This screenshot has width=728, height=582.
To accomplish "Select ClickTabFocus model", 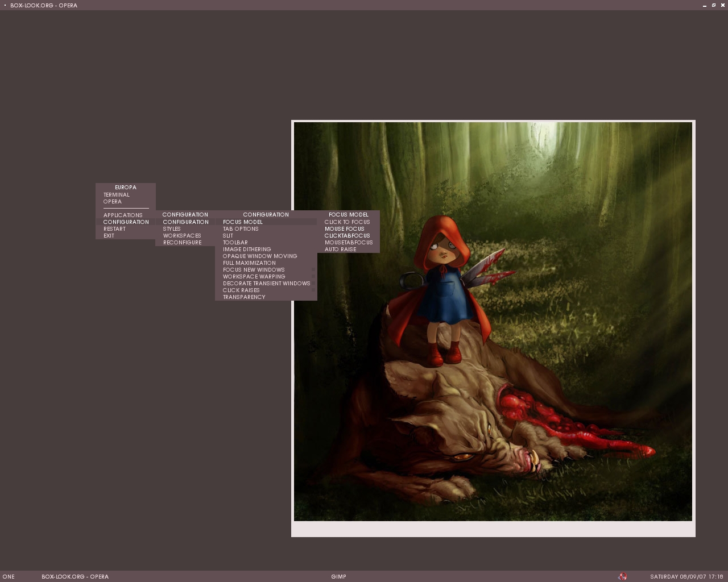I will pos(348,235).
